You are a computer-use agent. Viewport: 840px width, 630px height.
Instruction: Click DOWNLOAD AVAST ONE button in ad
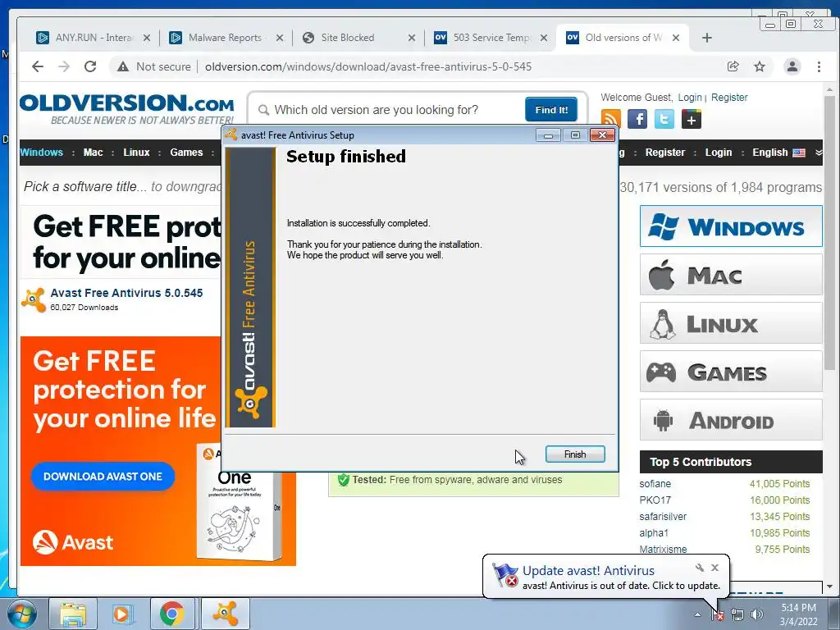103,477
